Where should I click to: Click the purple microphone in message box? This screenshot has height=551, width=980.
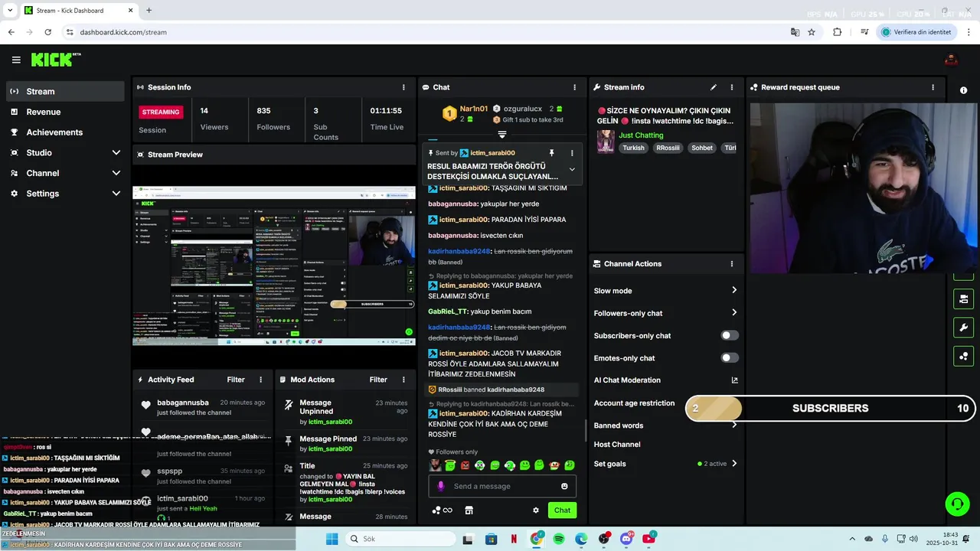440,486
